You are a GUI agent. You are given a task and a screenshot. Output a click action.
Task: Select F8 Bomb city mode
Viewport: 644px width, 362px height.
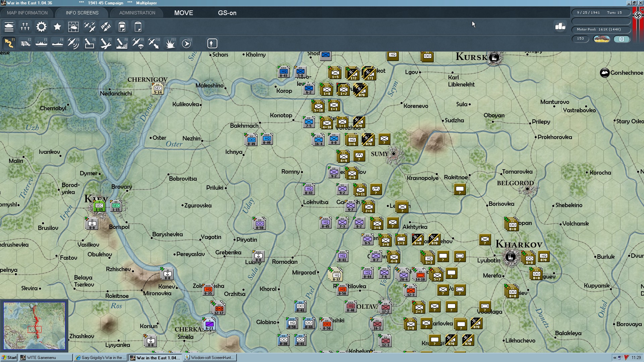click(122, 44)
